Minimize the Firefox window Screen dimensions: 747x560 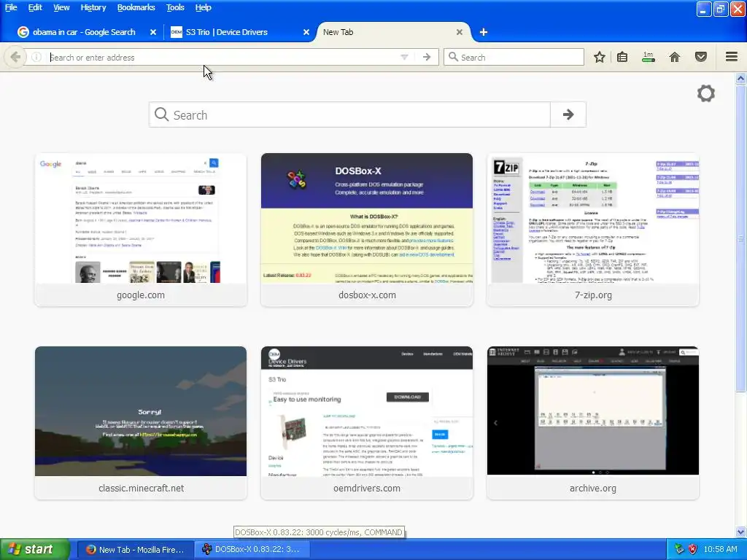(x=704, y=9)
